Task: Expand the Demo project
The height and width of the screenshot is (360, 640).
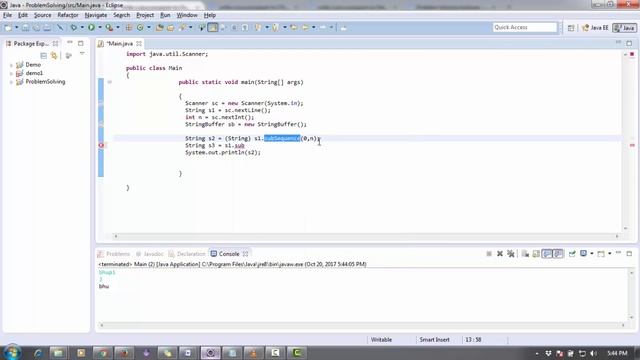Action: [11, 65]
